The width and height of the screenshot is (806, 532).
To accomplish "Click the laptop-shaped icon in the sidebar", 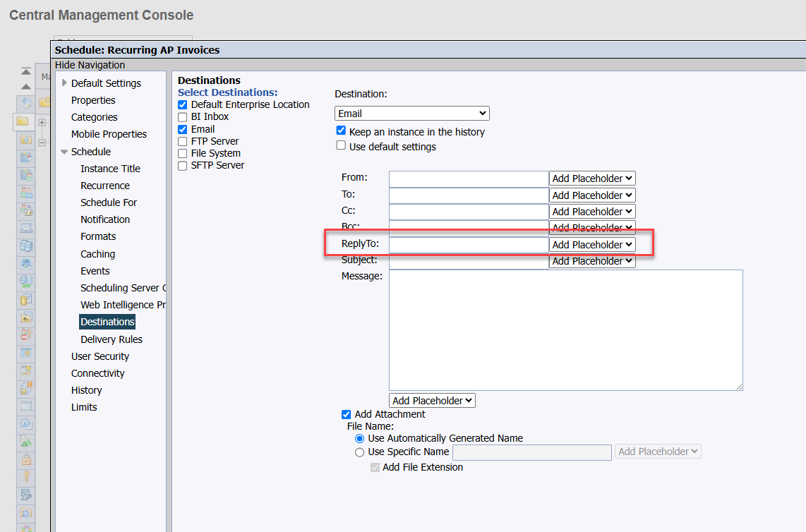I will 26,228.
